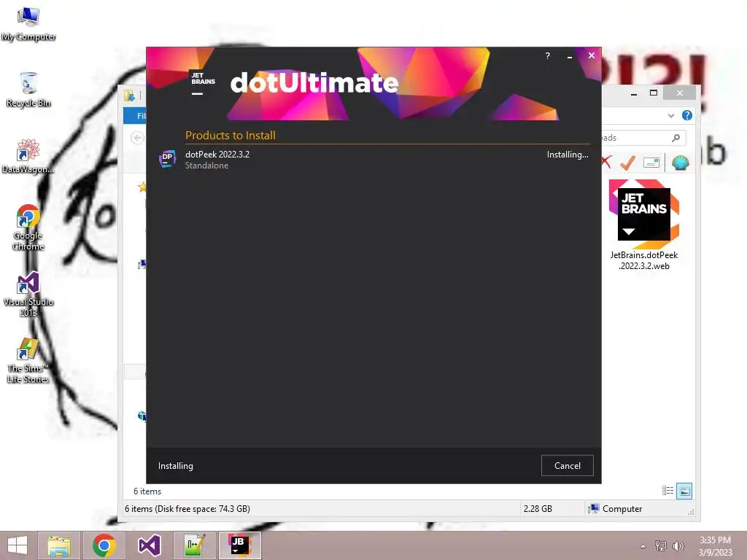747x560 pixels.
Task: Select the JetBrains installer taskbar button
Action: click(239, 545)
